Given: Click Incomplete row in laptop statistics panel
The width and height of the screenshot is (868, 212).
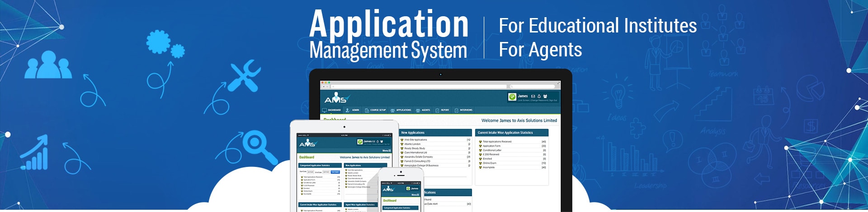Looking at the screenshot, I should pos(512,167).
